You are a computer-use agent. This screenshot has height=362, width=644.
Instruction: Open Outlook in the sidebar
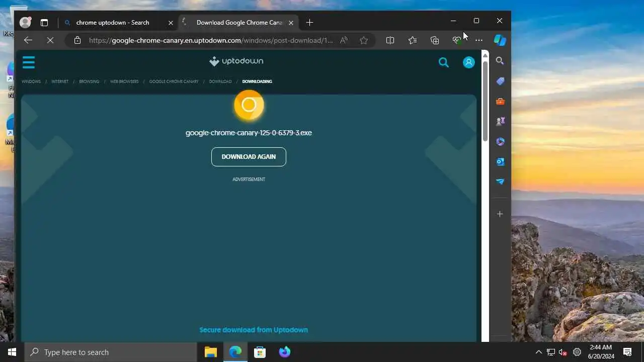[500, 161]
